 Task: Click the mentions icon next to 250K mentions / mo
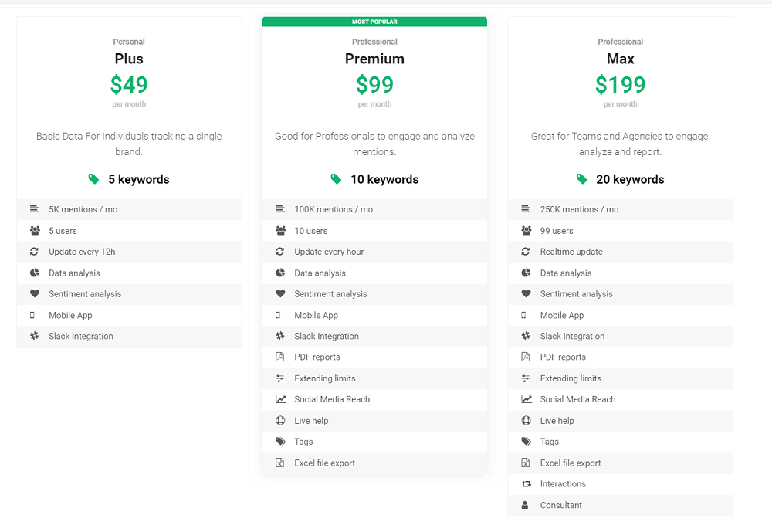[x=526, y=208]
